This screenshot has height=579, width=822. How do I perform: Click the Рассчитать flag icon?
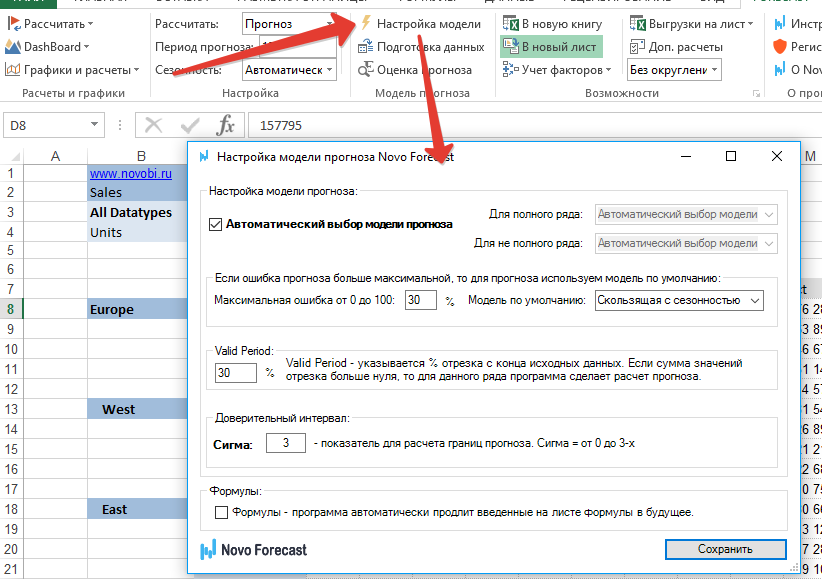point(14,24)
